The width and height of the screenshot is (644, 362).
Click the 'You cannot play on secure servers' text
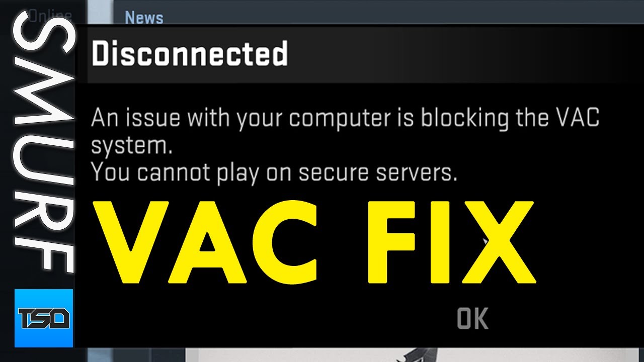click(x=274, y=173)
